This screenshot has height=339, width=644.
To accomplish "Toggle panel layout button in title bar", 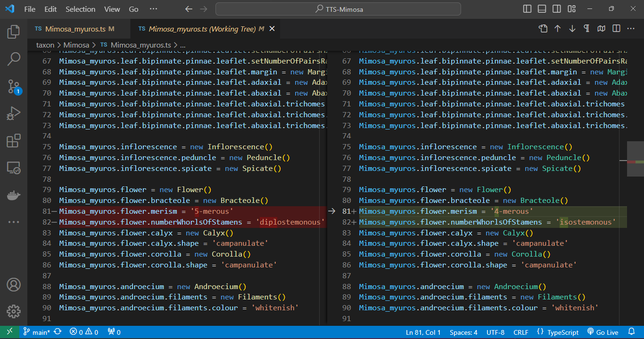I will pos(542,9).
